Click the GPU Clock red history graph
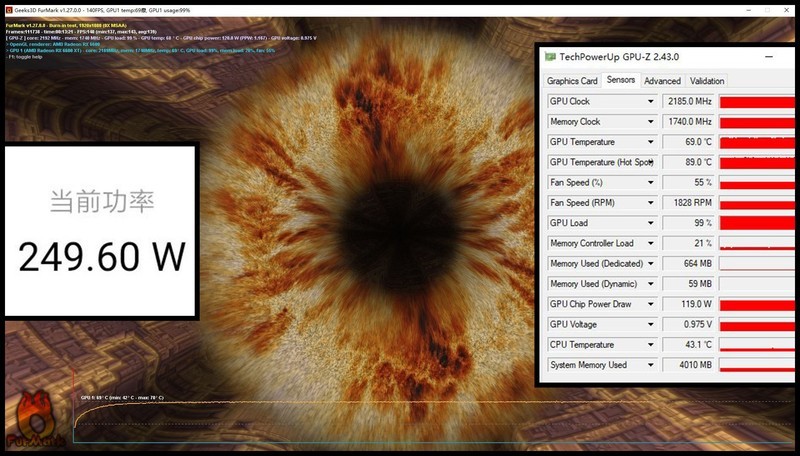 [x=757, y=102]
